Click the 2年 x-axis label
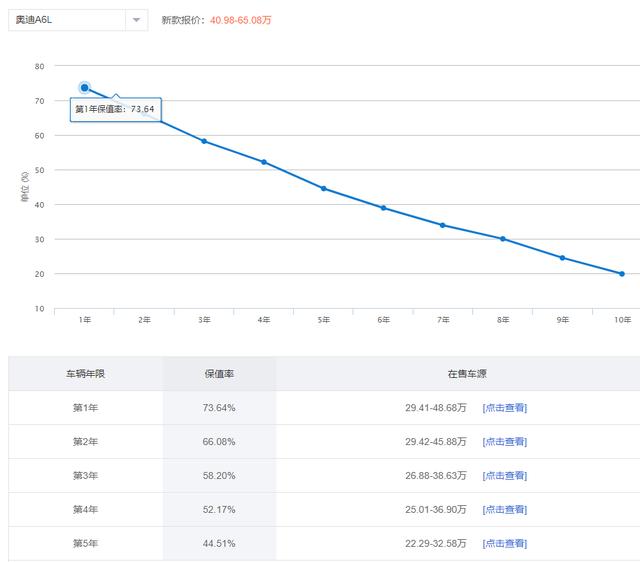This screenshot has width=640, height=562. (144, 320)
